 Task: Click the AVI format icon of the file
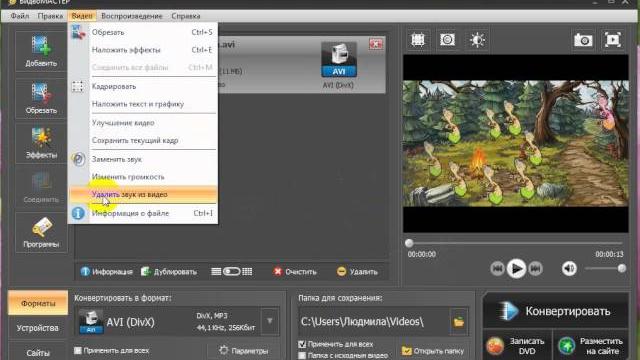pos(339,60)
